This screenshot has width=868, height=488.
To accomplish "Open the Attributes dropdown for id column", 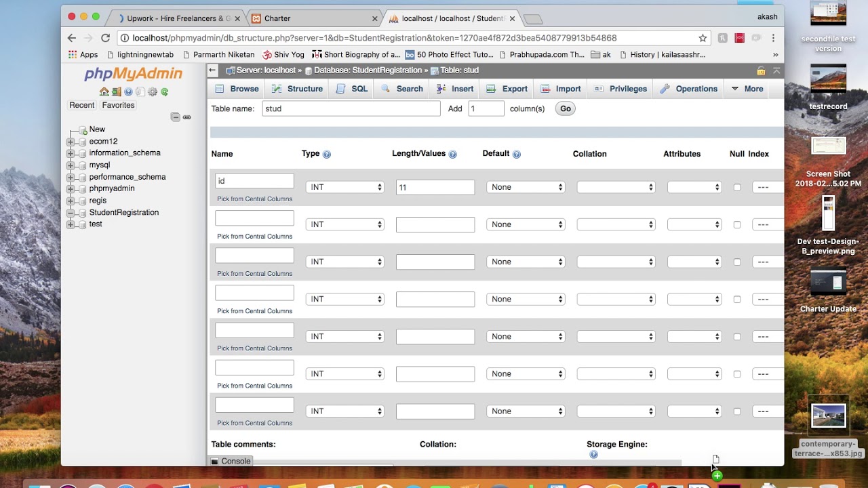I will (694, 187).
